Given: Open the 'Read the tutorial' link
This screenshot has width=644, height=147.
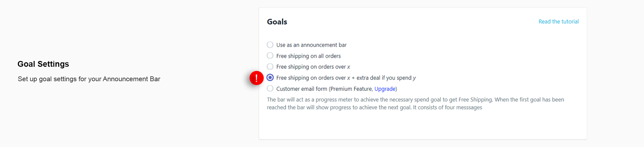Looking at the screenshot, I should tap(558, 22).
